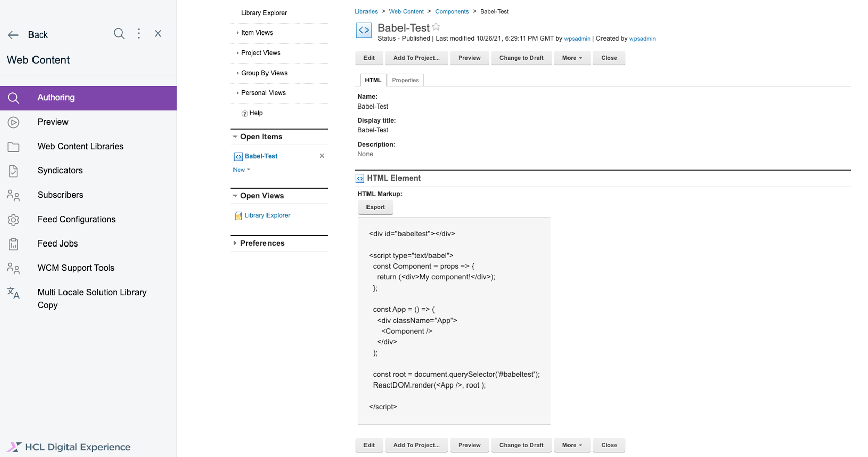
Task: Click the Feed Jobs clipboard icon
Action: [x=14, y=244]
